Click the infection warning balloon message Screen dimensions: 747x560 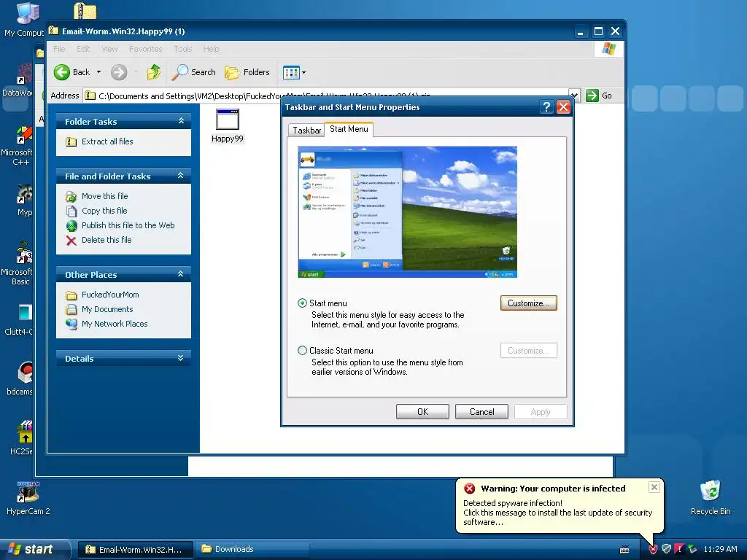click(x=557, y=513)
